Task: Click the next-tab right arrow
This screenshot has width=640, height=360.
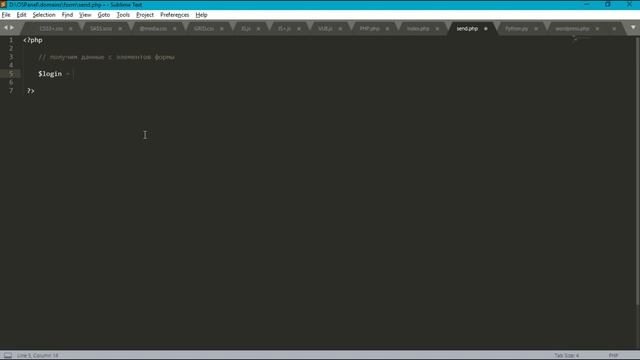Action: tap(12, 28)
